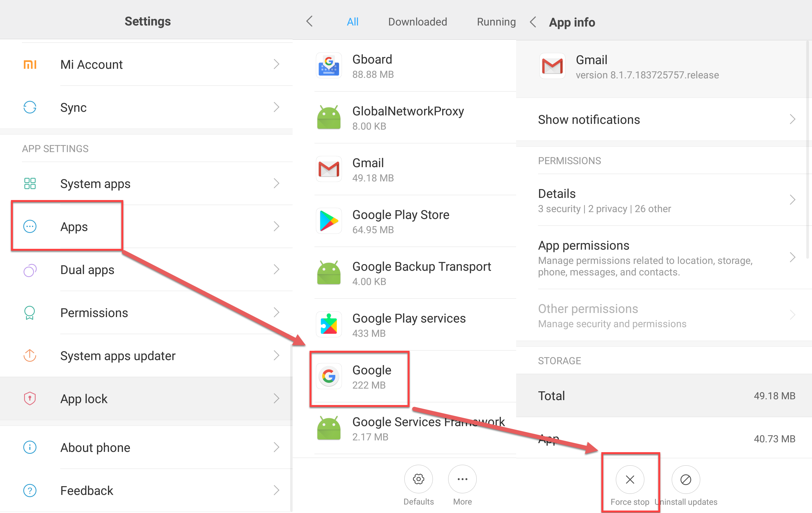The width and height of the screenshot is (812, 513).
Task: Tap the Gmail envelope icon in app list
Action: pyautogui.click(x=329, y=169)
